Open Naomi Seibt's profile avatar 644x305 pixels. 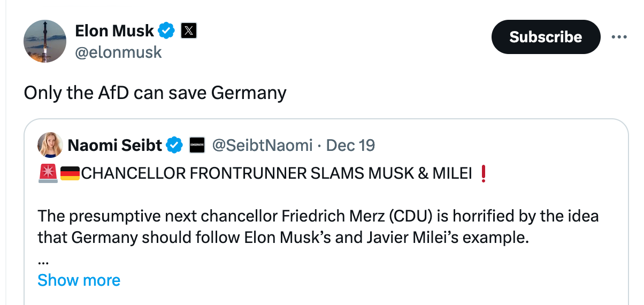(x=50, y=145)
